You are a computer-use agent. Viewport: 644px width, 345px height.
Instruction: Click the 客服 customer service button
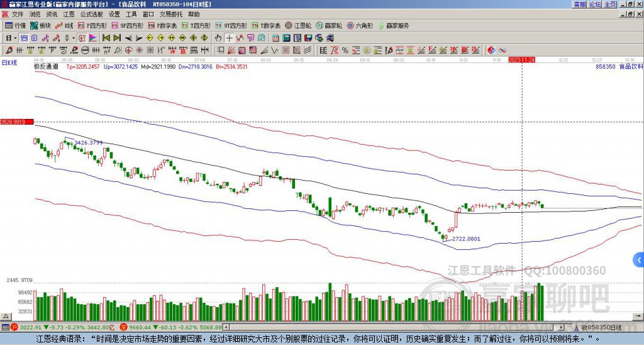(580, 4)
